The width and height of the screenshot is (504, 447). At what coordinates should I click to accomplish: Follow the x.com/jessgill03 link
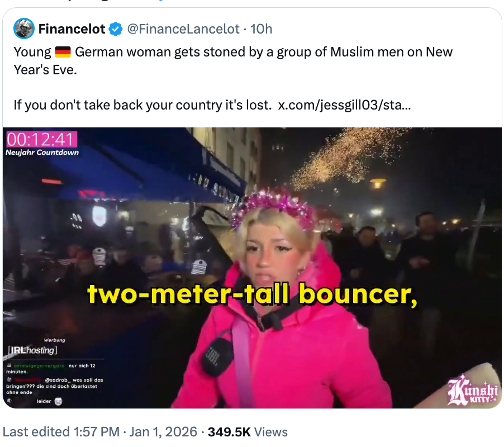(x=344, y=105)
